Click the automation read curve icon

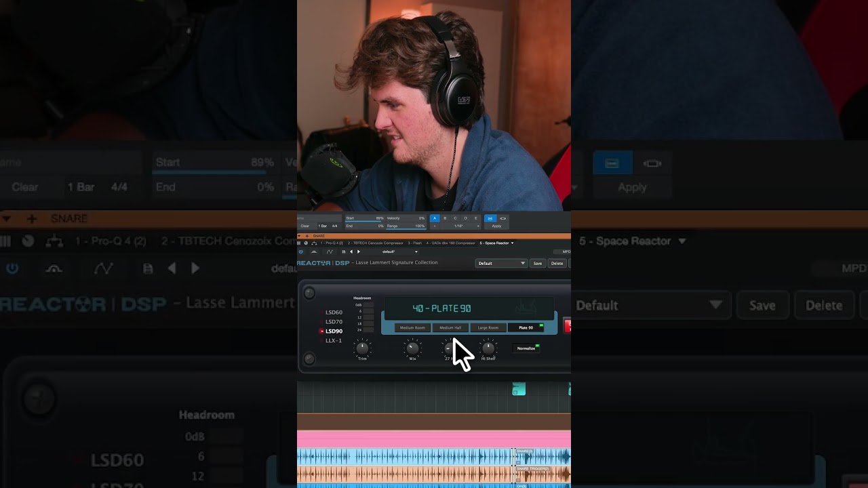click(330, 251)
